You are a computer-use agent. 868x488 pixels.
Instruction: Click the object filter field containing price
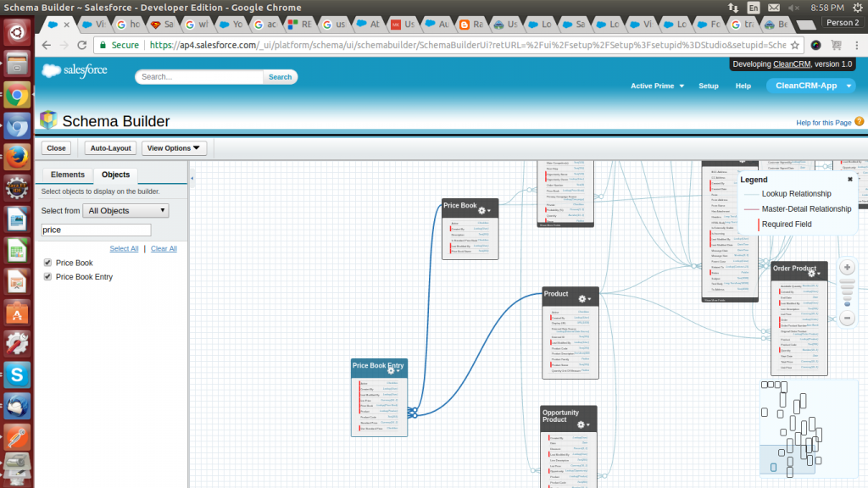coord(96,230)
